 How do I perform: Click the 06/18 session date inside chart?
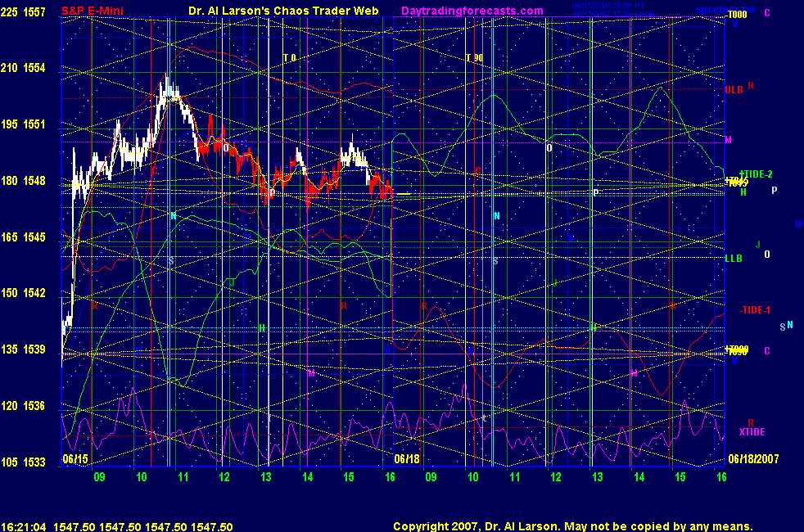[407, 458]
